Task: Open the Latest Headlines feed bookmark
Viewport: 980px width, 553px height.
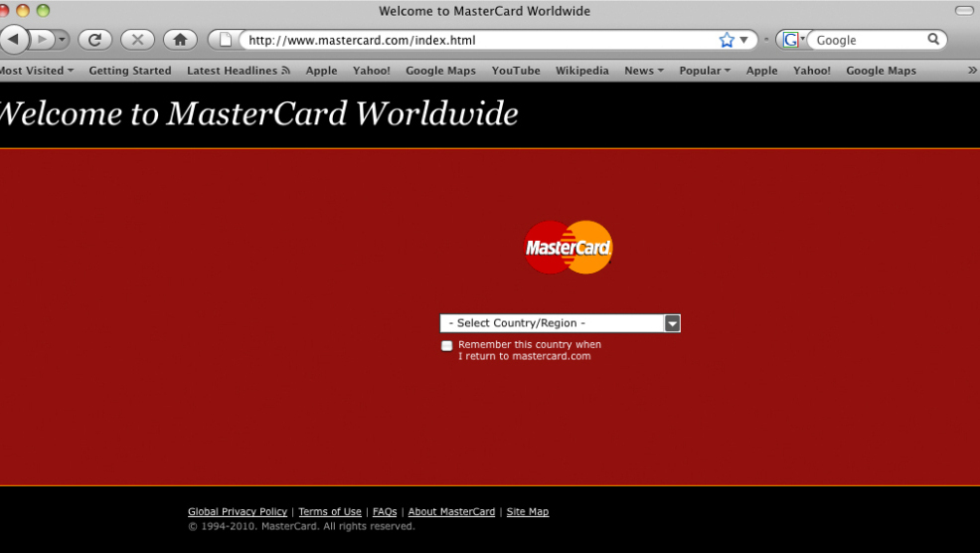Action: [239, 71]
